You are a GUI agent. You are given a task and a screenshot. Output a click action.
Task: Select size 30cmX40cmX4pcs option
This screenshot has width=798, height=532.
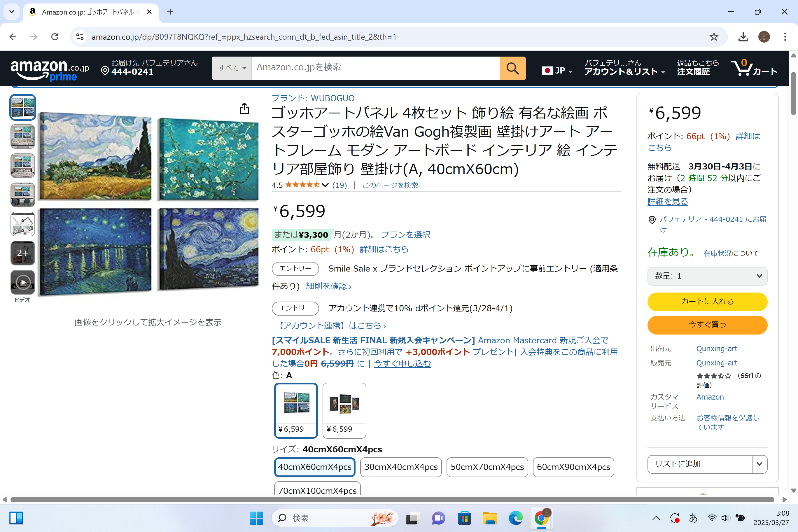coord(401,467)
